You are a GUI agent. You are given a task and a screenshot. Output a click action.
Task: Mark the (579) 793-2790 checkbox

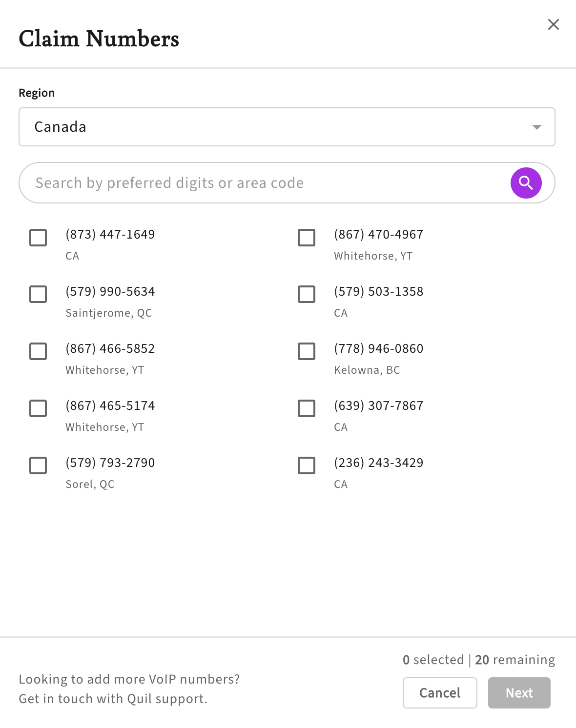(38, 465)
